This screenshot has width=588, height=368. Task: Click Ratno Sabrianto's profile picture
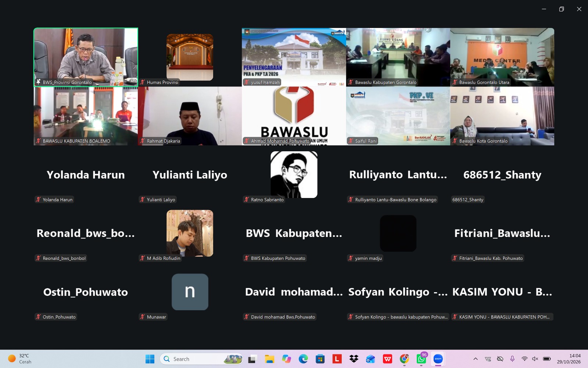pos(294,174)
